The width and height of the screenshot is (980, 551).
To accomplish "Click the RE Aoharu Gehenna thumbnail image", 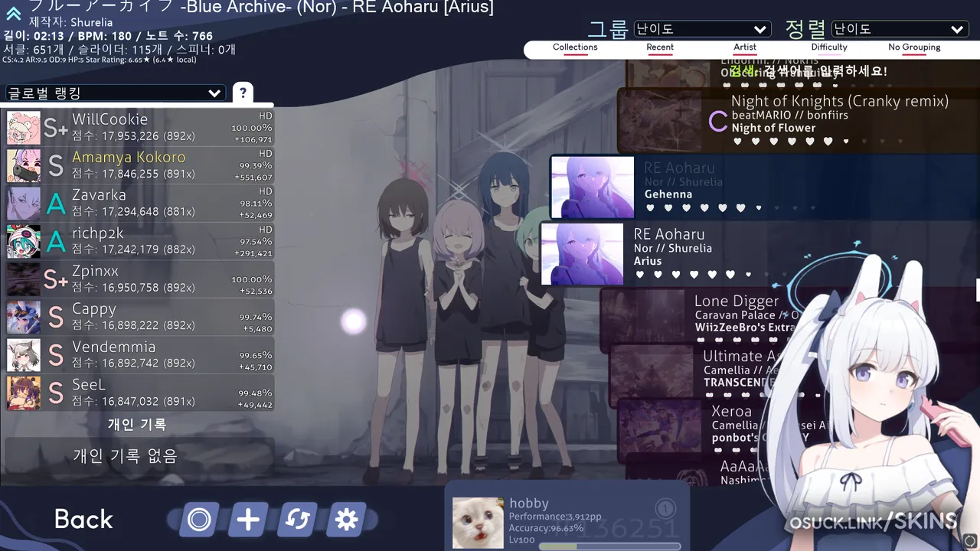I will 593,187.
